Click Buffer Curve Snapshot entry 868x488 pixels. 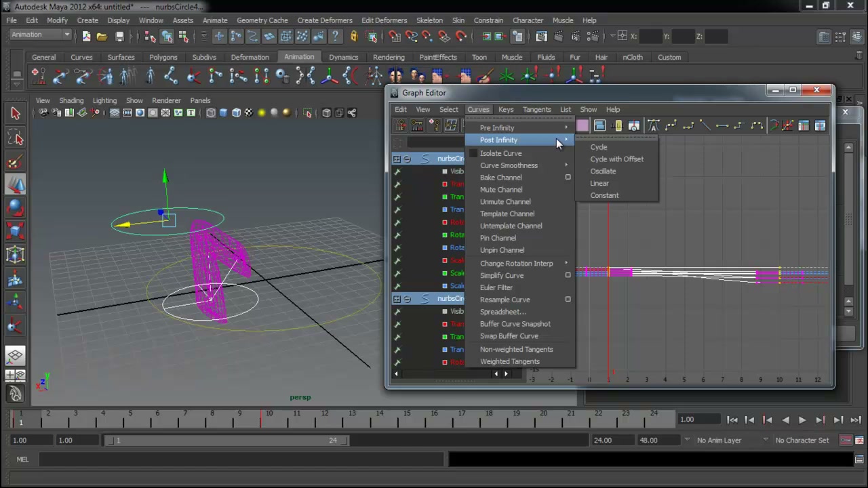tap(515, 324)
